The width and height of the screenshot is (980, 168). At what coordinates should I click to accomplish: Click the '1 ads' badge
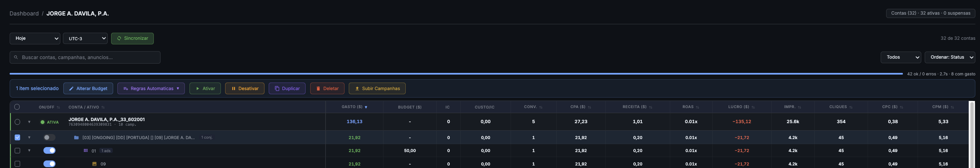click(106, 151)
